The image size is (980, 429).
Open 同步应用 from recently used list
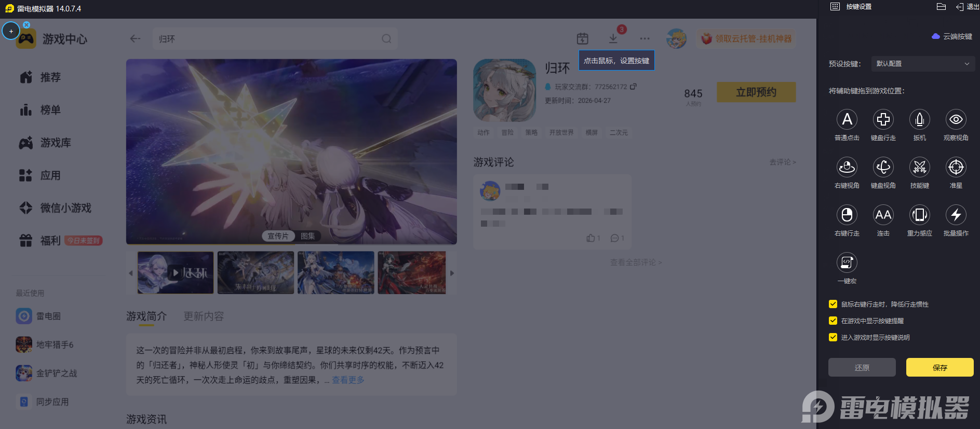pyautogui.click(x=42, y=402)
